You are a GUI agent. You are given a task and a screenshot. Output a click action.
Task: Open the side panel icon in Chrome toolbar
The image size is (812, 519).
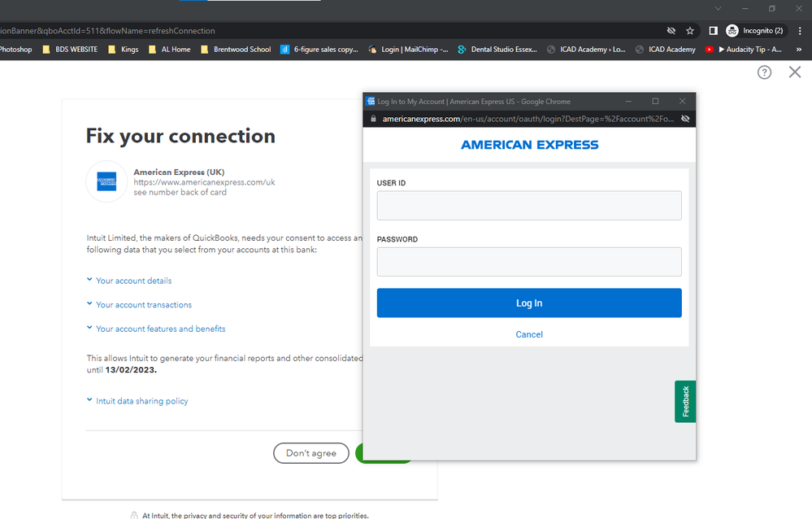click(713, 31)
